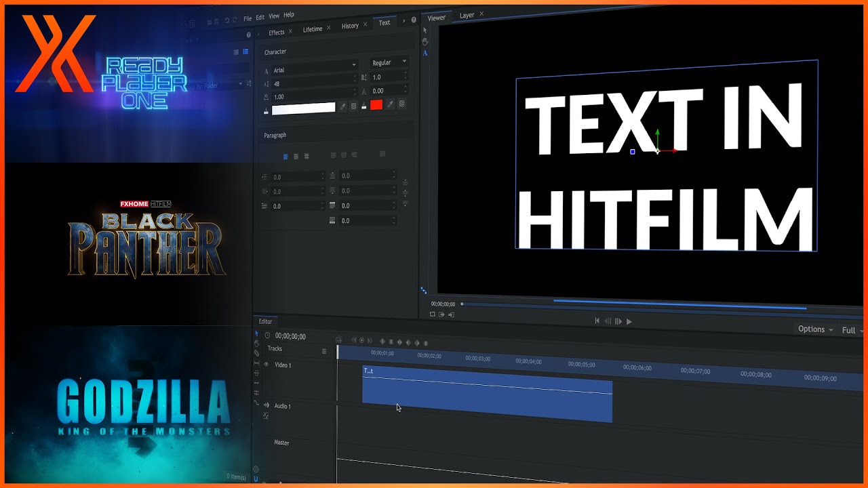Close the History tab
This screenshot has height=488, width=868.
[366, 24]
